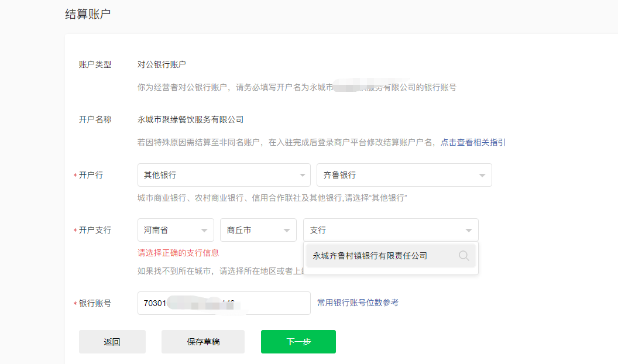Open the 其他银行 bank type dropdown
618x364 pixels.
(x=224, y=175)
